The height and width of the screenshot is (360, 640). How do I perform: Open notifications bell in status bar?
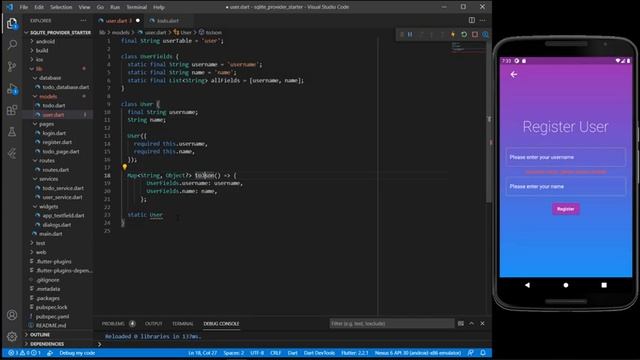tap(483, 353)
